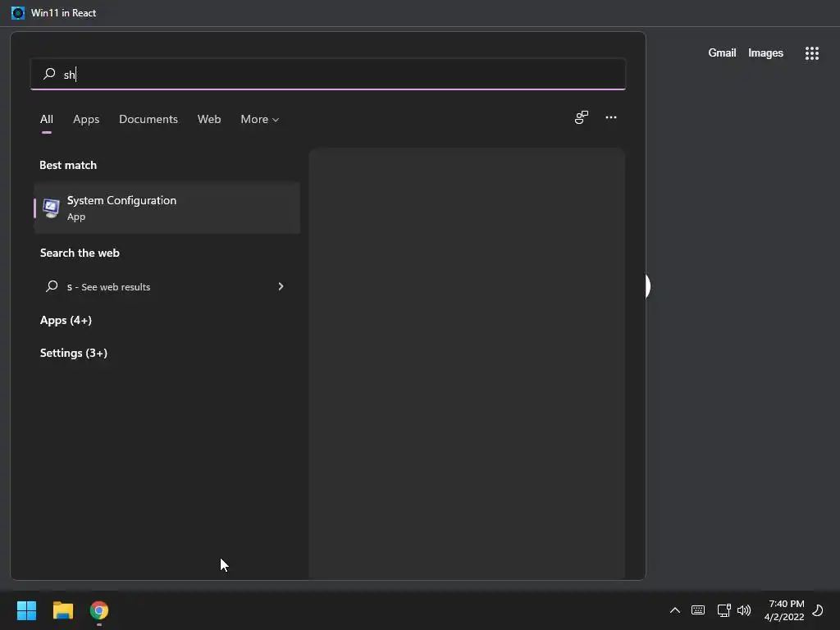
Task: Open the three-dot options menu in search
Action: coord(610,117)
